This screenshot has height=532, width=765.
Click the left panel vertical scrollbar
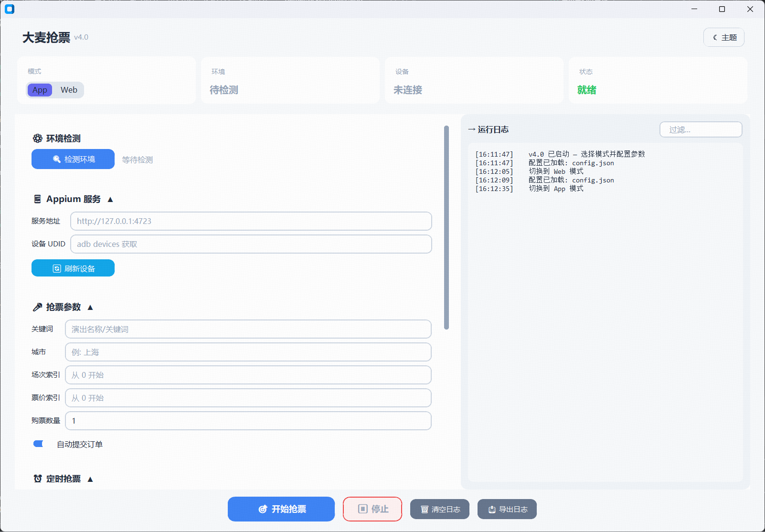point(446,227)
